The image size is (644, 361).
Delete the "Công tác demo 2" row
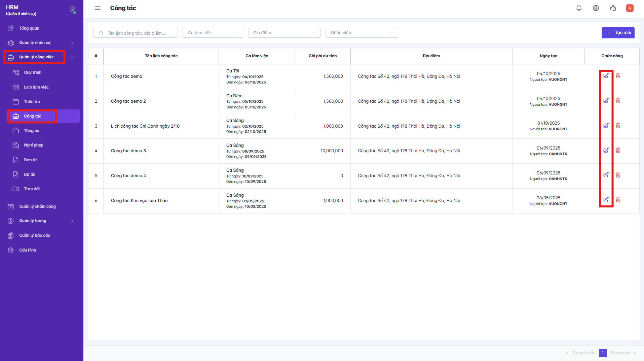coord(618,101)
